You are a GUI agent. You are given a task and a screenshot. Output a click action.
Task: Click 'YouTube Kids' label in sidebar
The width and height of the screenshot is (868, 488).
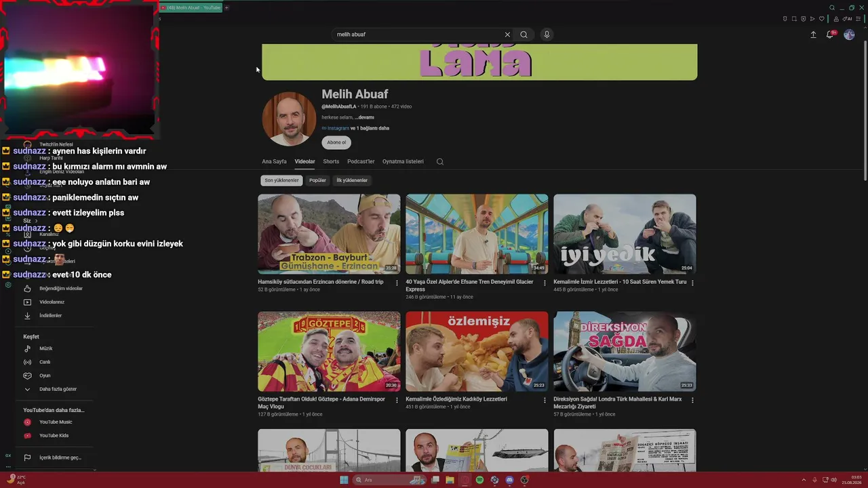pos(54,436)
